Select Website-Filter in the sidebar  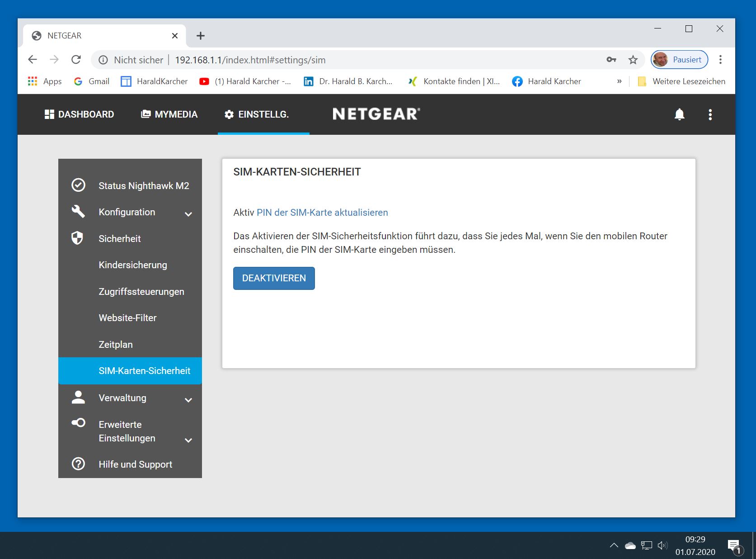tap(127, 318)
